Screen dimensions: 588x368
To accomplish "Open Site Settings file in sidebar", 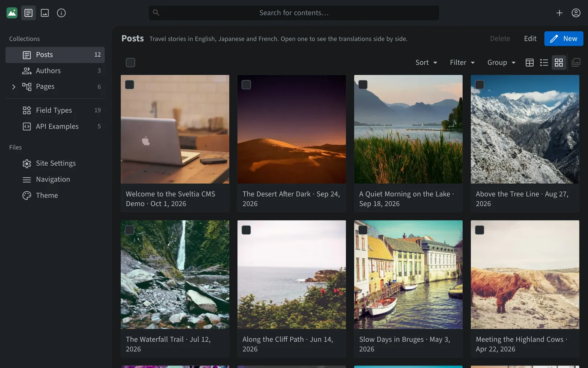I will pyautogui.click(x=55, y=163).
